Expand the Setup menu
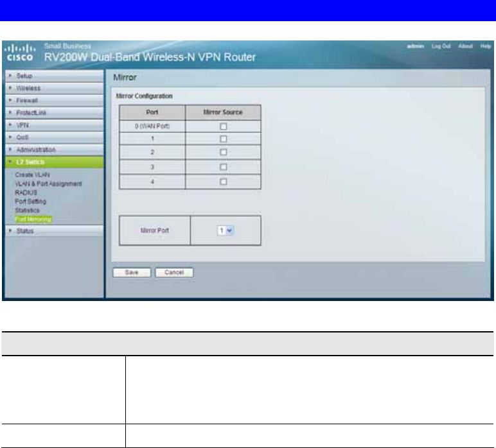 (x=55, y=76)
